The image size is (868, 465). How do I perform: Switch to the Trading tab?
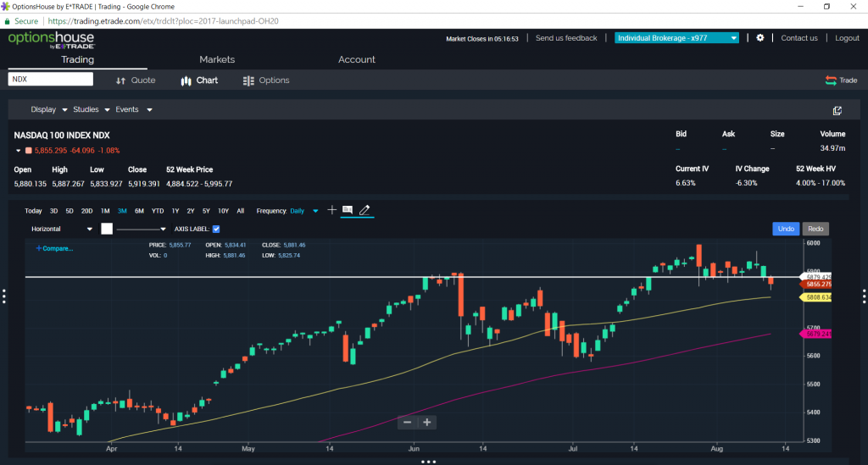tap(77, 60)
